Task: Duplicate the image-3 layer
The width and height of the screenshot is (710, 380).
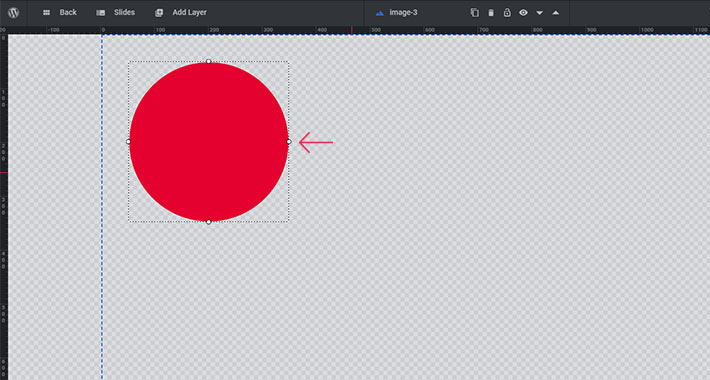Action: [x=475, y=13]
